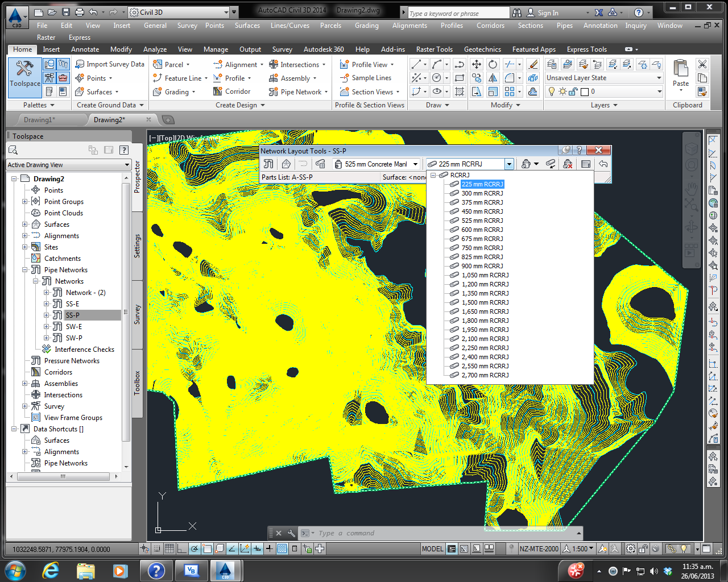Open Pipe Network Properties in Network Layout Tools
This screenshot has height=582, width=728.
(269, 164)
